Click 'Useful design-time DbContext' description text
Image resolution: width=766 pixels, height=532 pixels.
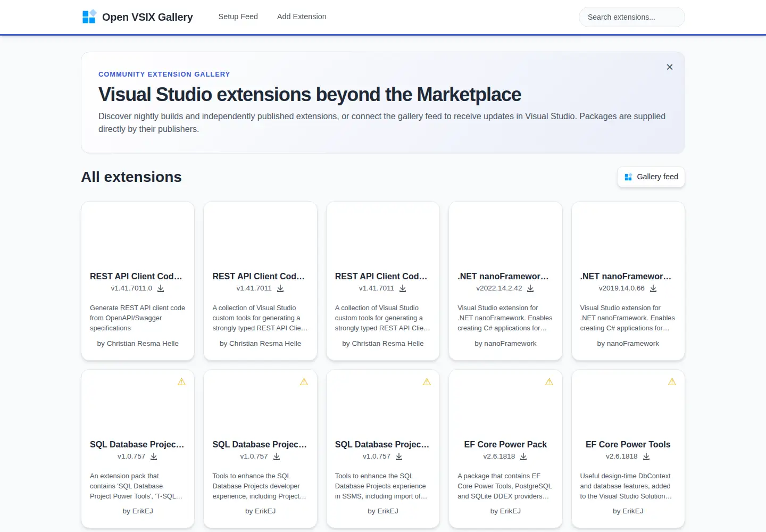pyautogui.click(x=628, y=486)
